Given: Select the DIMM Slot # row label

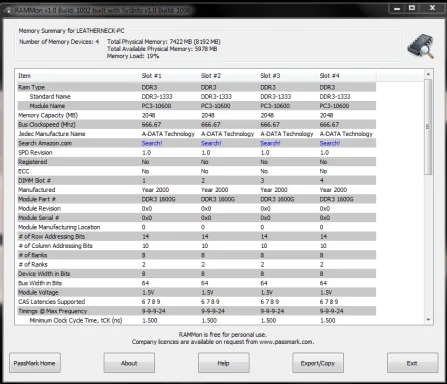Looking at the screenshot, I should [x=35, y=181].
